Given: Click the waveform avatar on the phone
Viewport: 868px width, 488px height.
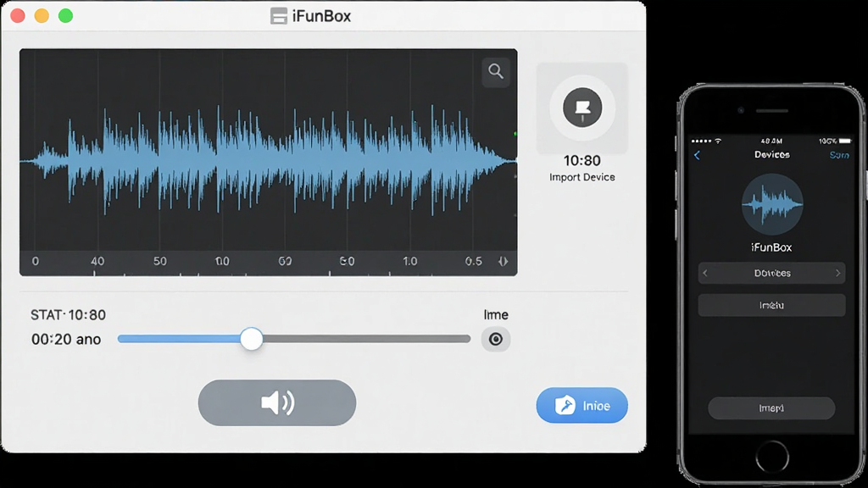Looking at the screenshot, I should click(x=771, y=204).
